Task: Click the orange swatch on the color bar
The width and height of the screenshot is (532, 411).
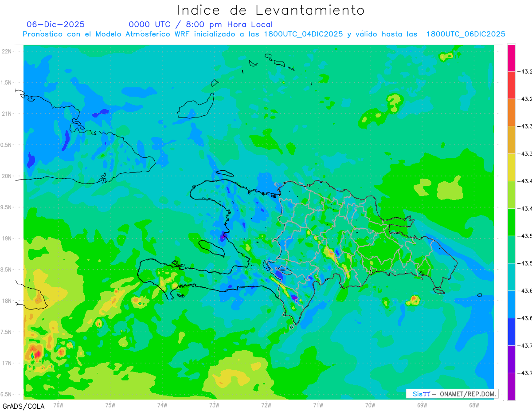Action: [x=511, y=113]
